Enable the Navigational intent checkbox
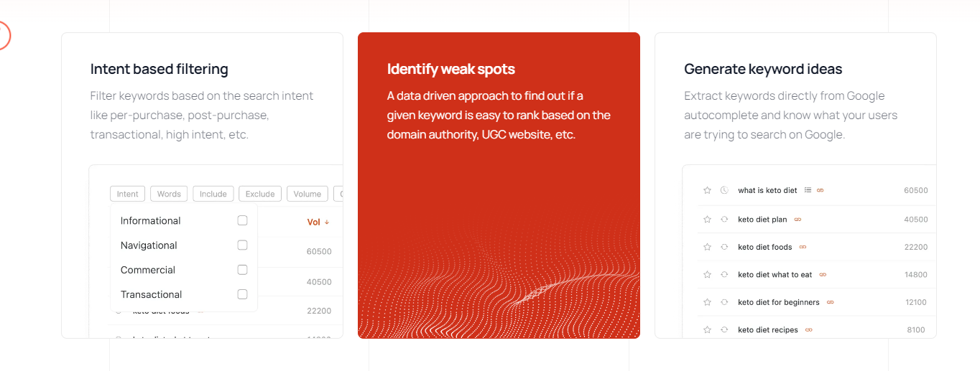The height and width of the screenshot is (371, 980). 242,245
